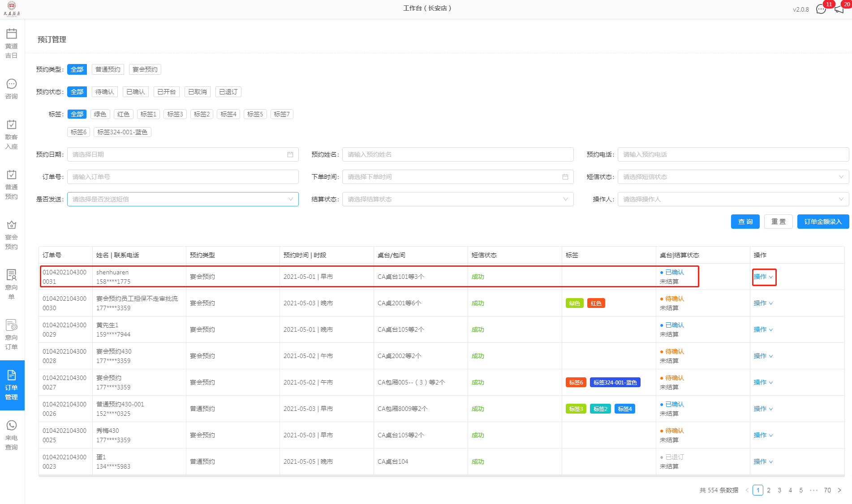The width and height of the screenshot is (852, 504).
Task: Click the 预约电话 input field
Action: pos(733,154)
